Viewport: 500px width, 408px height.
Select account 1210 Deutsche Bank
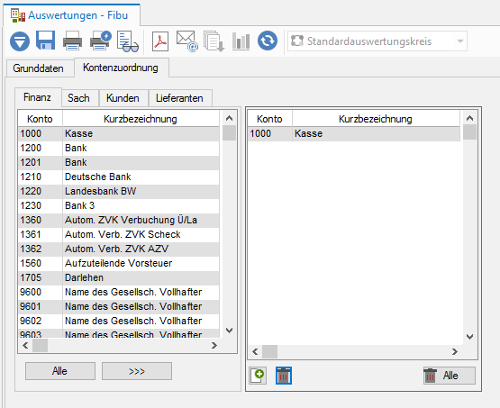point(119,177)
